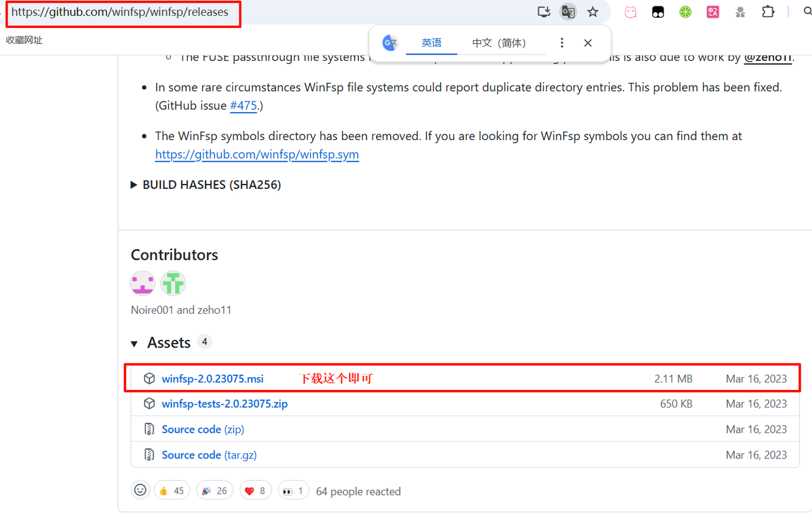The height and width of the screenshot is (530, 812).
Task: Click file icon beside Source code (tar.gz)
Action: point(149,455)
